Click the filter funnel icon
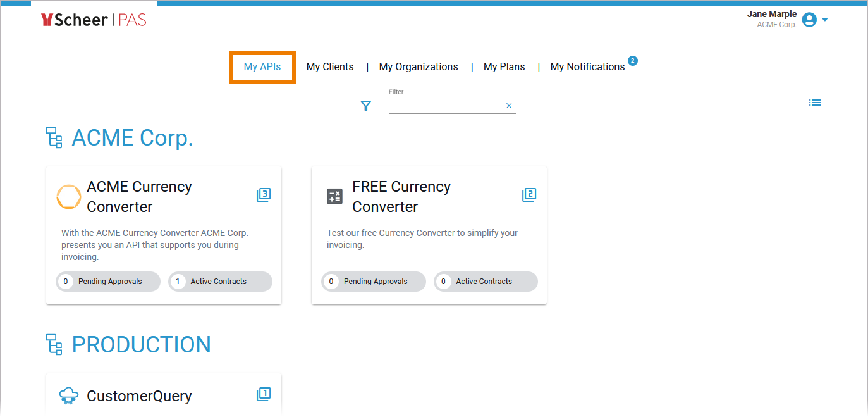The image size is (868, 417). click(365, 106)
